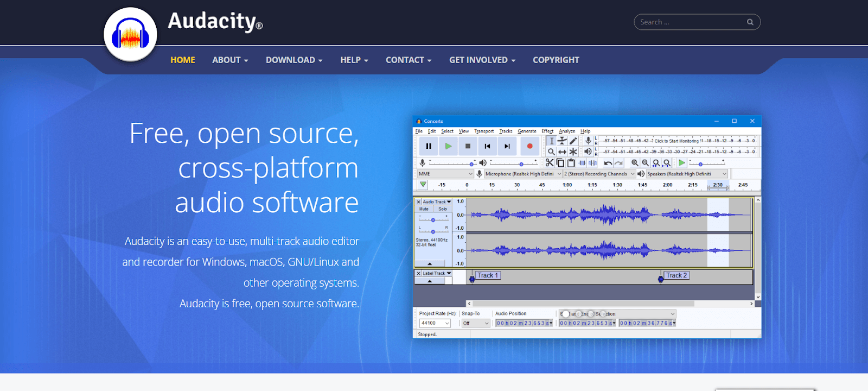Image resolution: width=868 pixels, height=391 pixels.
Task: Click the timeline green pinned playhead icon
Action: [423, 185]
